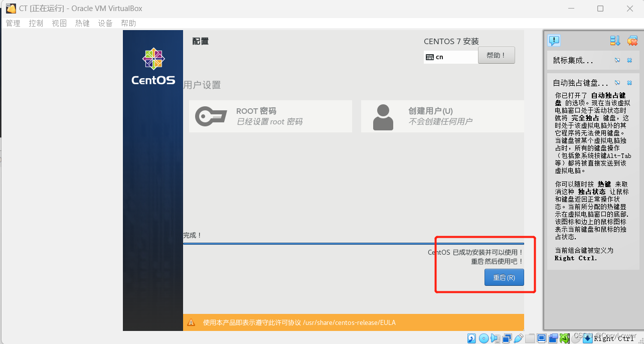Click the delete all messages icon
This screenshot has height=344, width=644.
(x=631, y=41)
